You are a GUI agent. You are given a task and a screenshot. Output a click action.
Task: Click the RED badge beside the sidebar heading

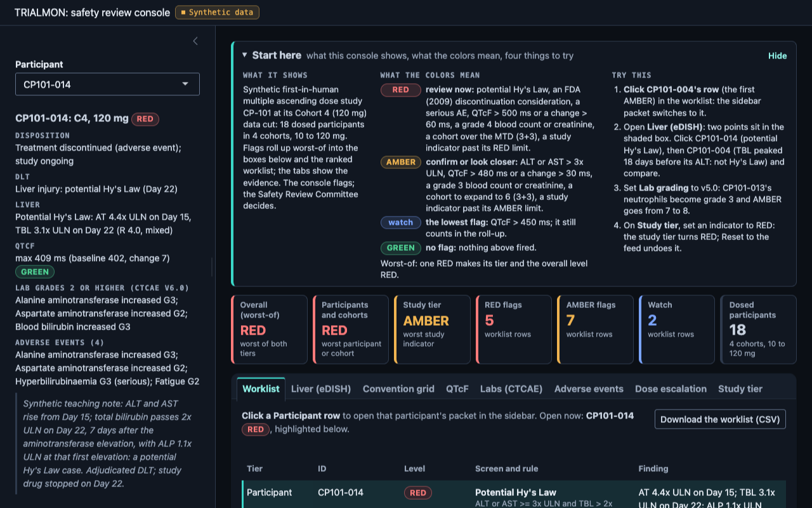145,119
